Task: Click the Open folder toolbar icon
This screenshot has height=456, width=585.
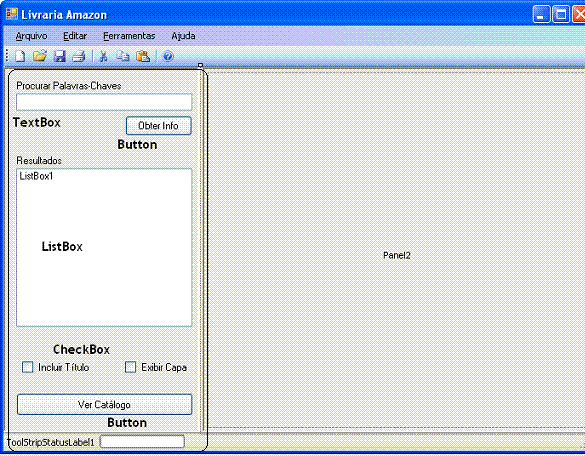Action: pyautogui.click(x=40, y=56)
